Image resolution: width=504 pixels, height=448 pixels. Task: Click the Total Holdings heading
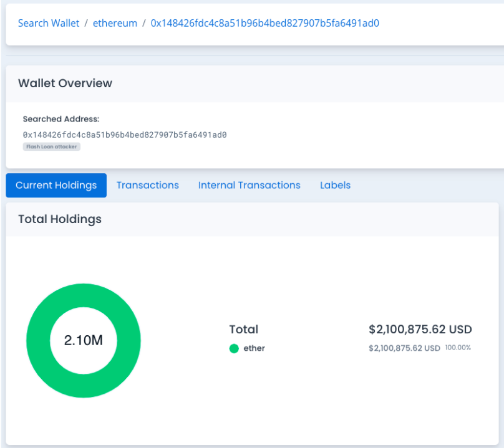59,219
